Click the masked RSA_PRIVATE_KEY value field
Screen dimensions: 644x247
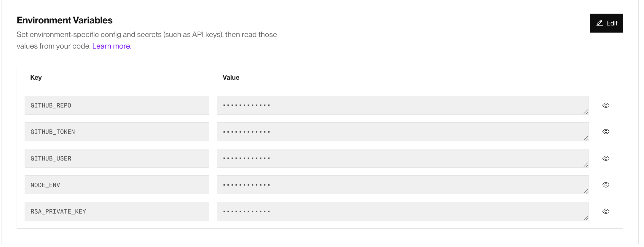(403, 211)
